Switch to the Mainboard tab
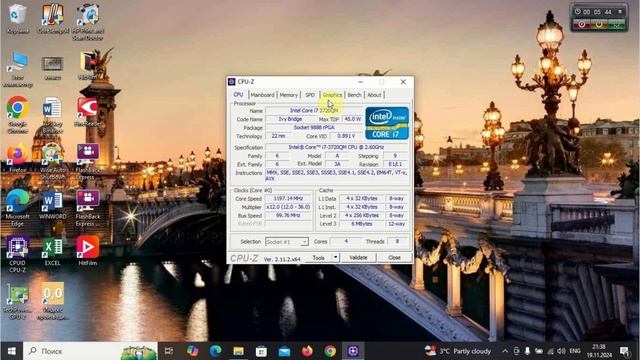 (262, 95)
